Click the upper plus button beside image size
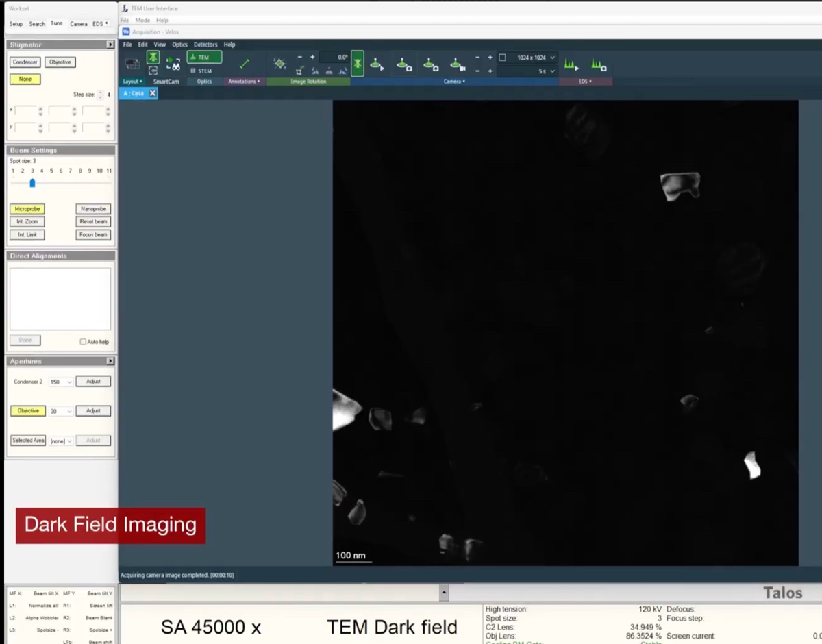The image size is (822, 644). pyautogui.click(x=490, y=58)
